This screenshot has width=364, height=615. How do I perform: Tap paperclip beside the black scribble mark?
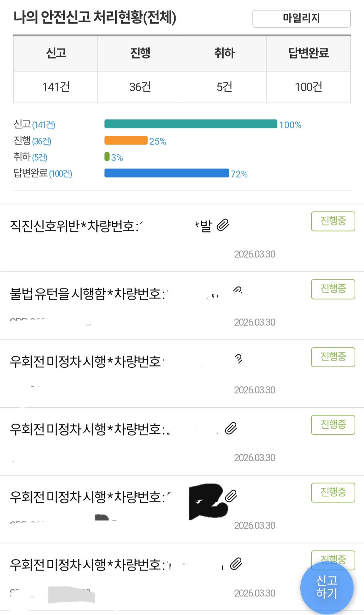(231, 496)
